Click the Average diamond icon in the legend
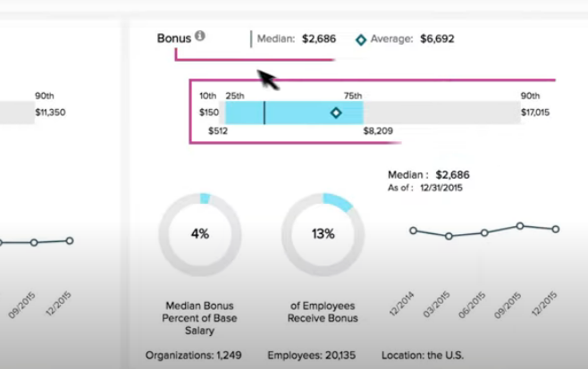The image size is (588, 369). (361, 39)
